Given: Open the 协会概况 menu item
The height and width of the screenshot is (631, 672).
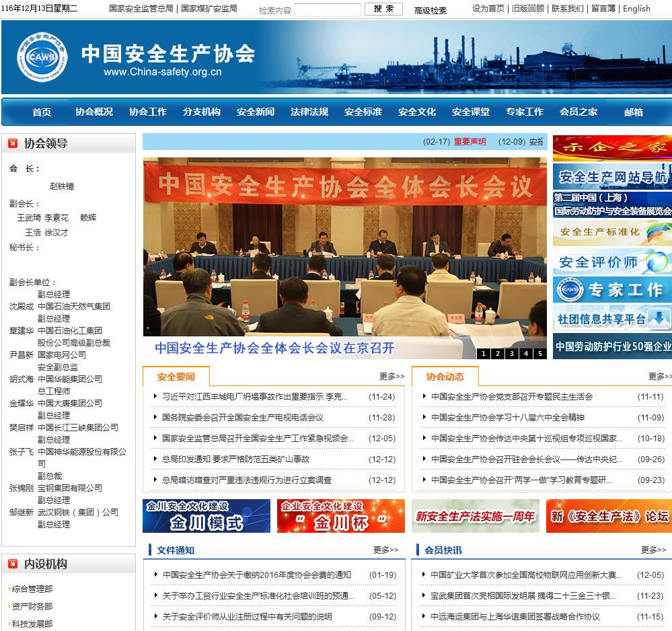Looking at the screenshot, I should click(94, 112).
